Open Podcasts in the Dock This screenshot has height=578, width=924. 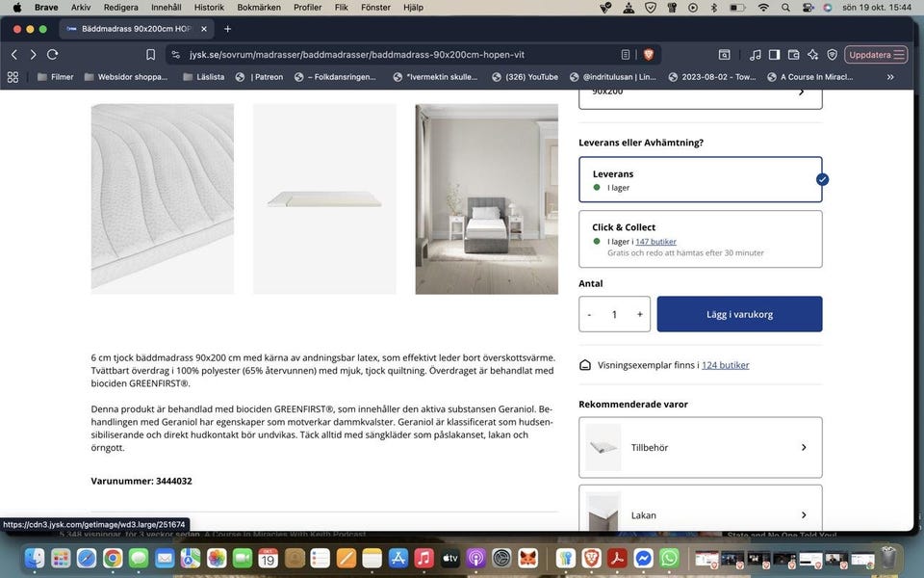[x=475, y=558]
